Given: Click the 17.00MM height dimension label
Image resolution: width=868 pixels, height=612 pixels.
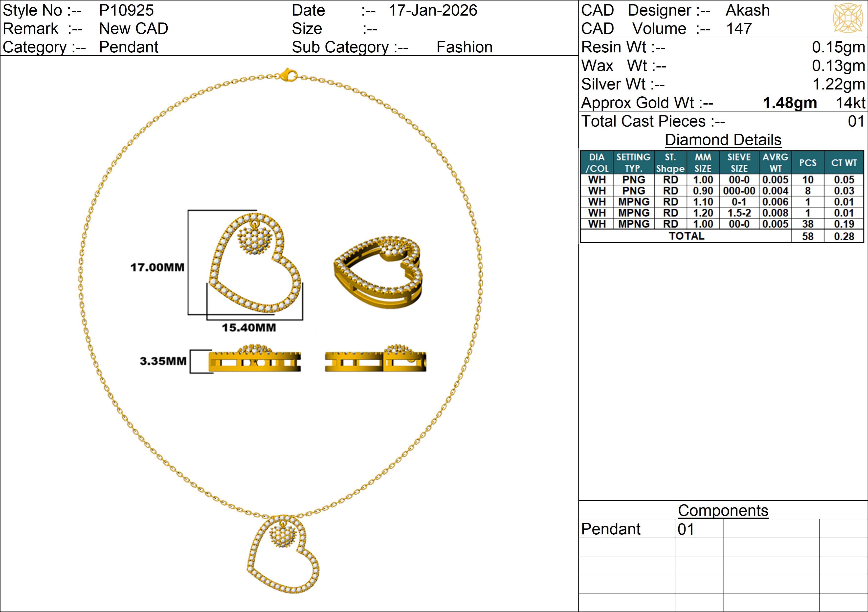Looking at the screenshot, I should pyautogui.click(x=157, y=267).
